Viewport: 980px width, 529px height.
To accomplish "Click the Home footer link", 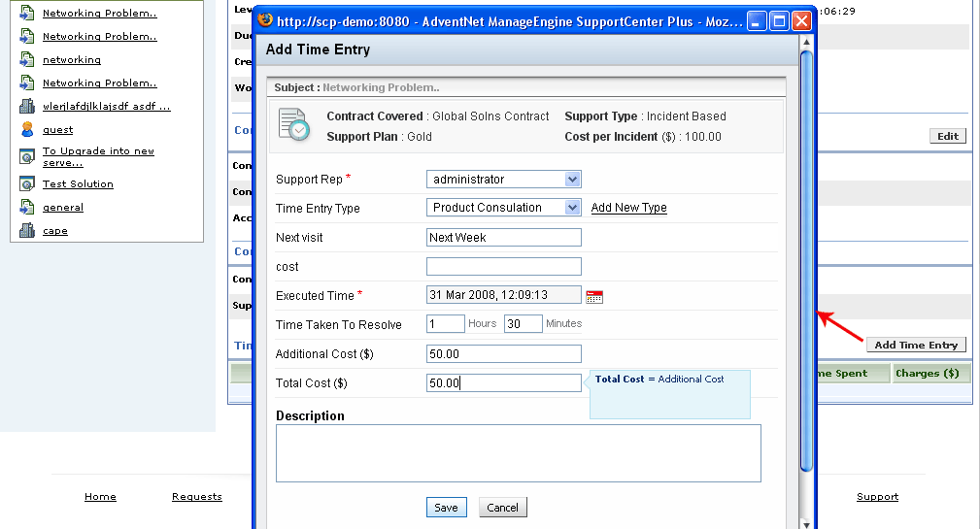I will pos(100,497).
